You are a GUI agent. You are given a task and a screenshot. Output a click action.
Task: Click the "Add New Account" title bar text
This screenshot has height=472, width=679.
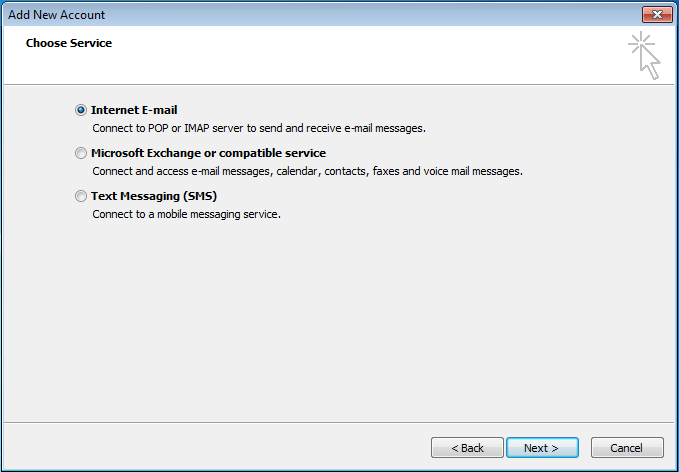57,15
